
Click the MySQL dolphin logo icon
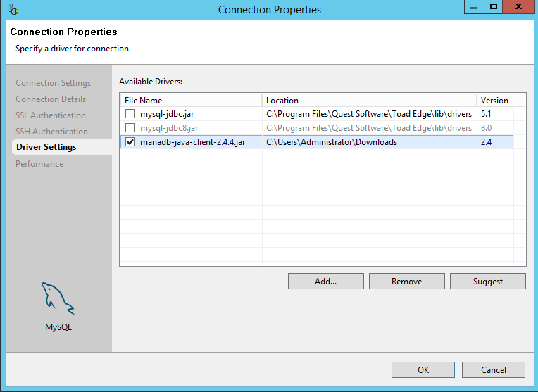(58, 300)
